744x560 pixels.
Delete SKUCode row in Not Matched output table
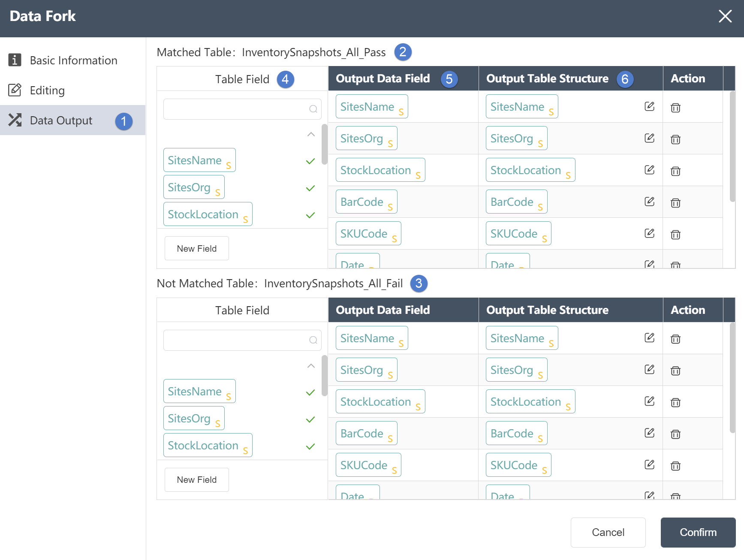click(x=675, y=466)
